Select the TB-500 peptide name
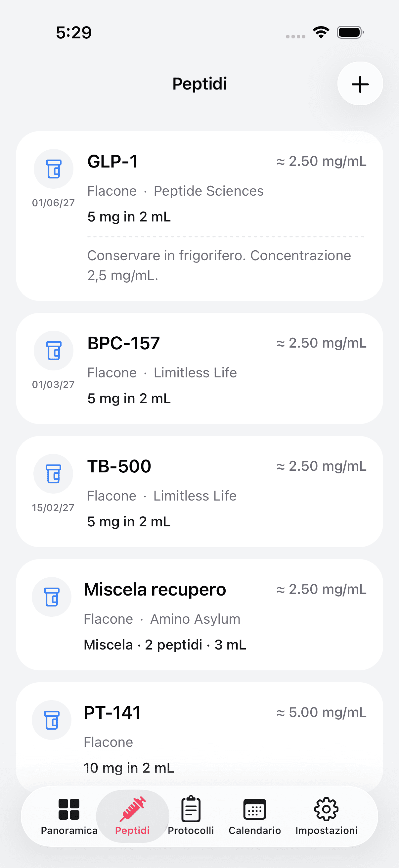 (x=119, y=466)
